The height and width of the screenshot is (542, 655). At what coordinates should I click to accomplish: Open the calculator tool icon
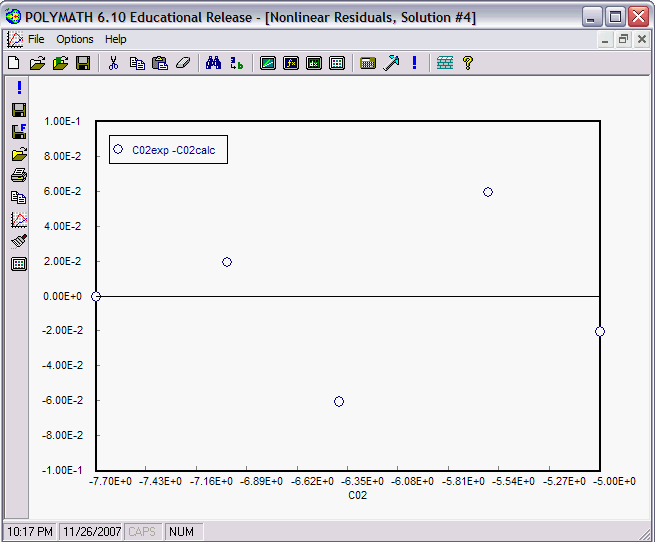point(368,63)
